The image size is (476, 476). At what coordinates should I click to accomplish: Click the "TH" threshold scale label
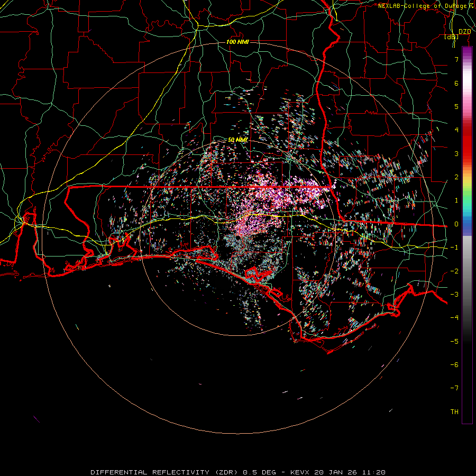[x=454, y=412]
